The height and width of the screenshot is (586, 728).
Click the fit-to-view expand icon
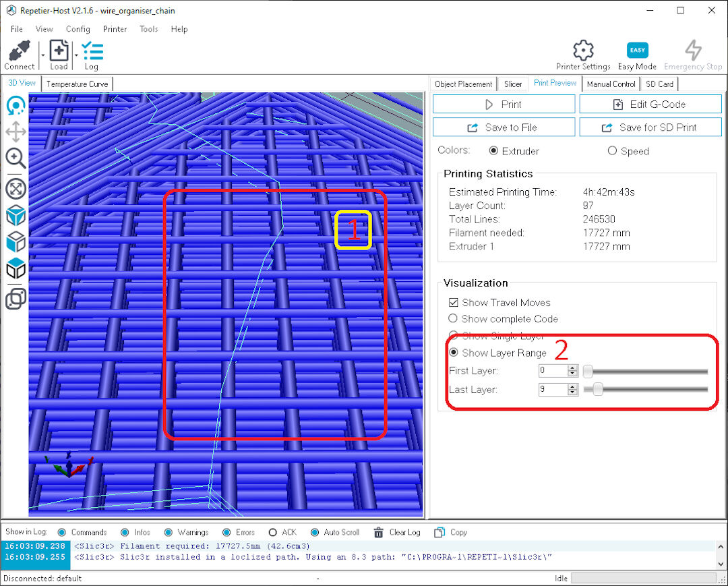click(x=16, y=189)
